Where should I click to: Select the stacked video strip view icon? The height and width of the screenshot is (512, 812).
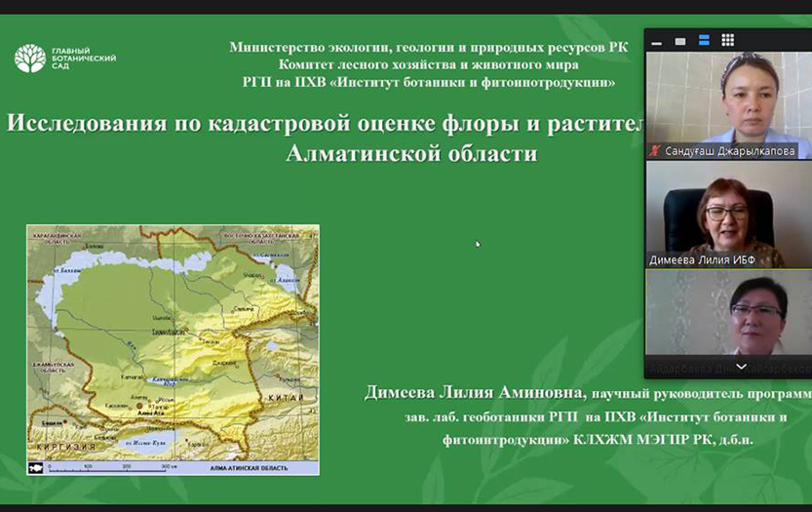coord(704,41)
